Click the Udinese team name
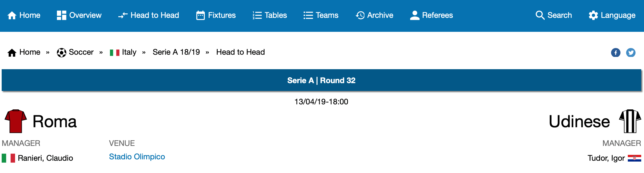This screenshot has width=644, height=173. point(579,122)
